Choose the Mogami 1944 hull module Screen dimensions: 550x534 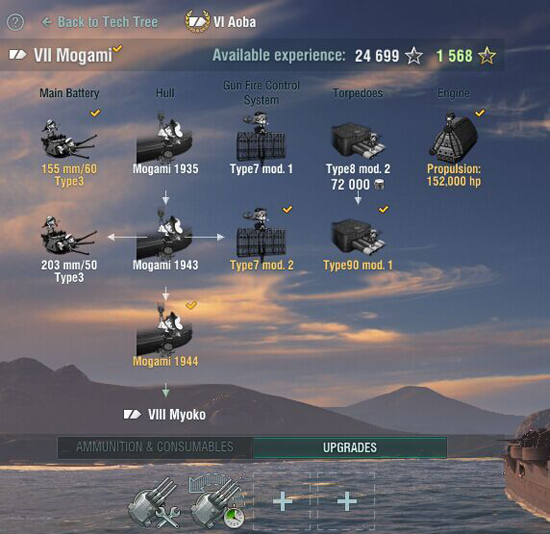tap(165, 337)
